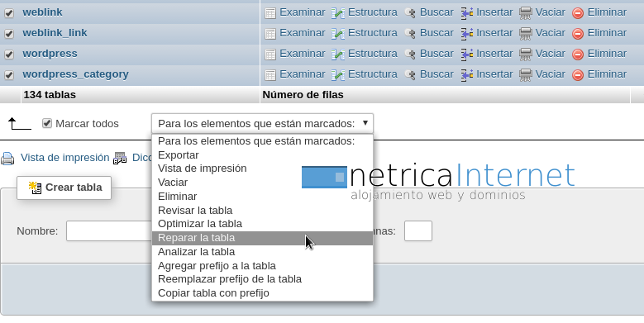This screenshot has width=644, height=323.
Task: Open the weblink_link table link
Action: [55, 32]
